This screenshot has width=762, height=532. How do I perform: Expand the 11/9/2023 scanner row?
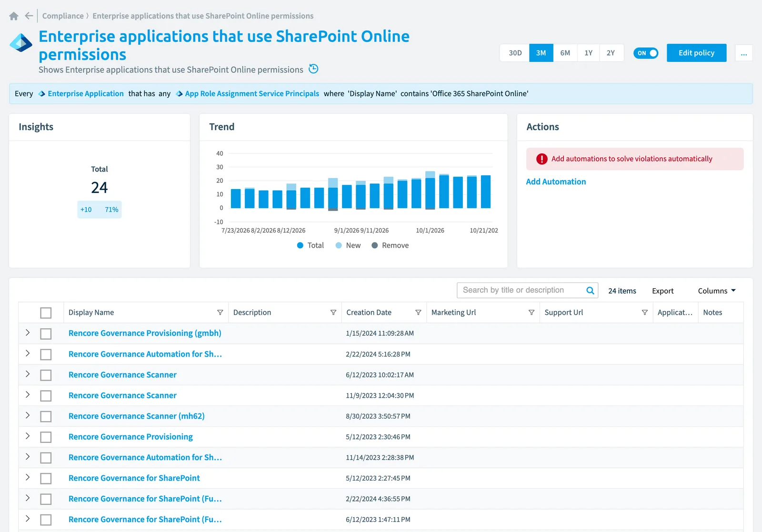tap(28, 394)
